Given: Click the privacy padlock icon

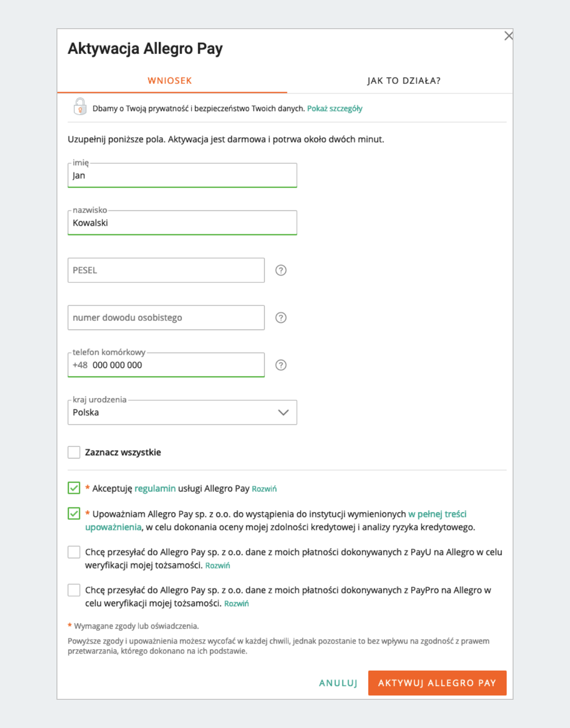Looking at the screenshot, I should tap(80, 107).
